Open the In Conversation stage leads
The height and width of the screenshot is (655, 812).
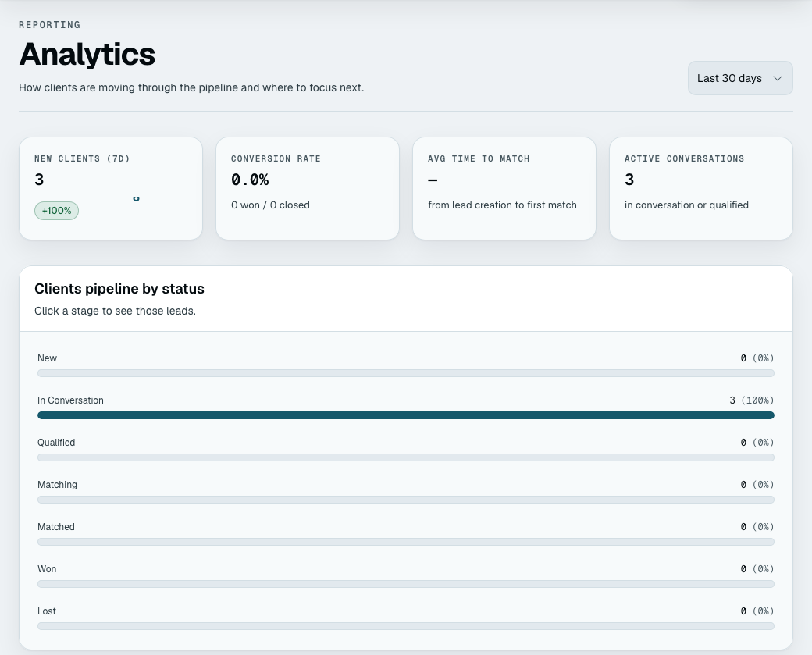pyautogui.click(x=406, y=408)
